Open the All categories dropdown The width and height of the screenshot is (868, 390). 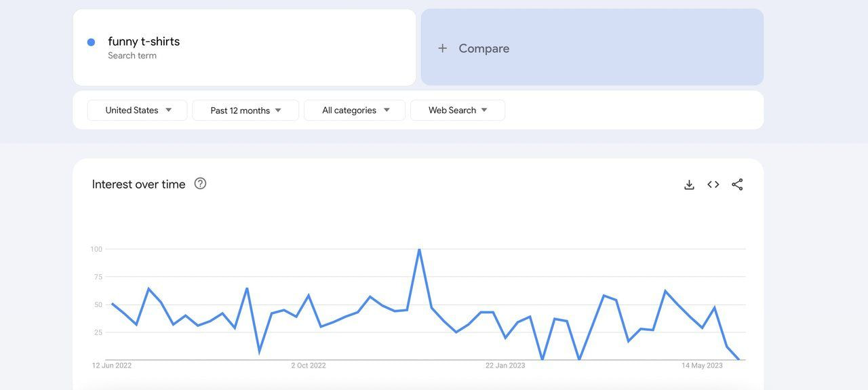[x=355, y=110]
